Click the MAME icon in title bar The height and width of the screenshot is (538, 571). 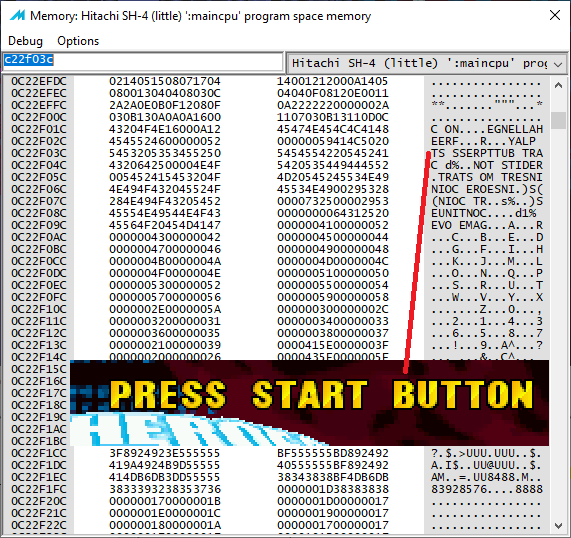coord(17,16)
